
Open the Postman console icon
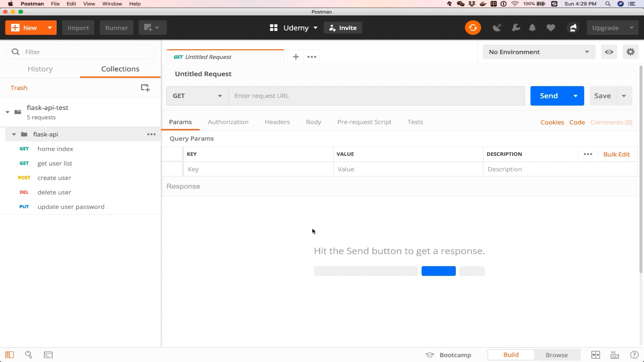[x=48, y=355]
